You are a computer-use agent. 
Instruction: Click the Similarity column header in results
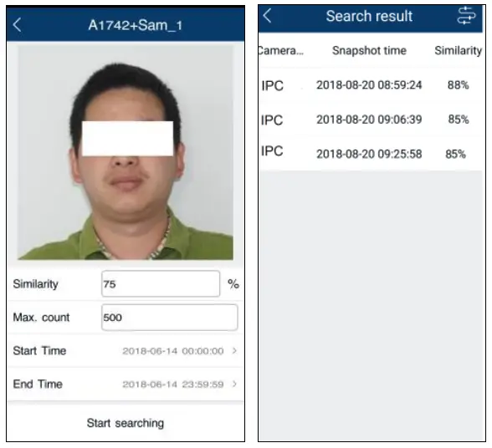coord(459,50)
